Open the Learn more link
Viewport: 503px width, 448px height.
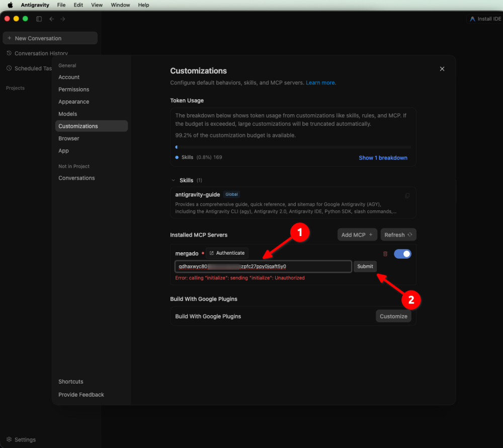[x=320, y=83]
